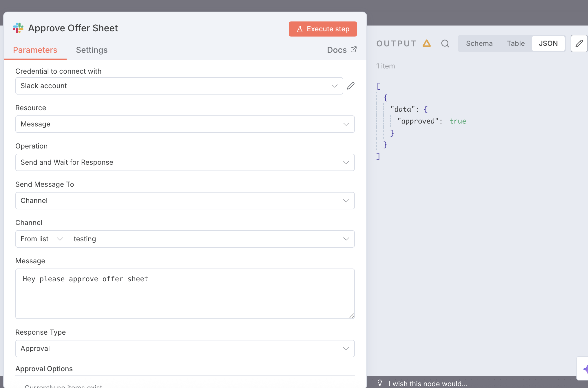Open the Resource Message dropdown

coord(185,124)
